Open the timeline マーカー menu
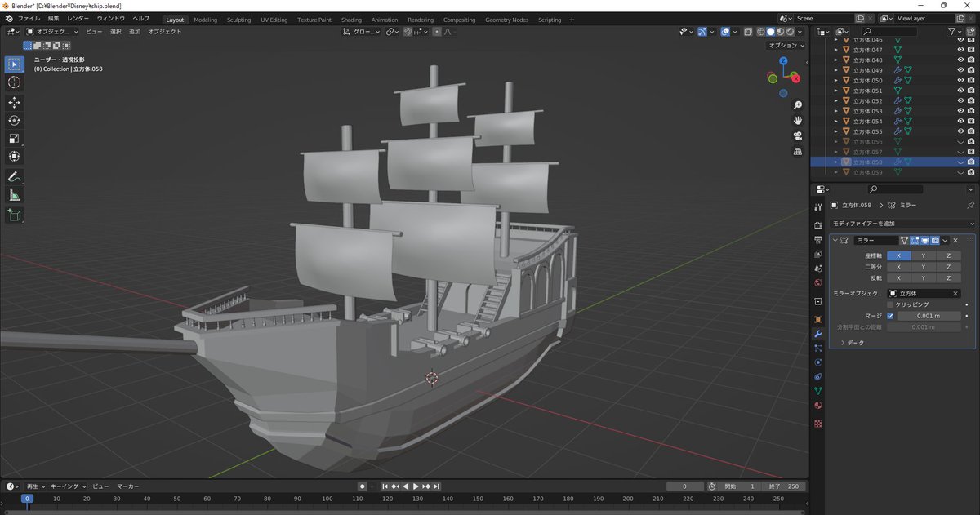This screenshot has height=515, width=980. click(127, 486)
